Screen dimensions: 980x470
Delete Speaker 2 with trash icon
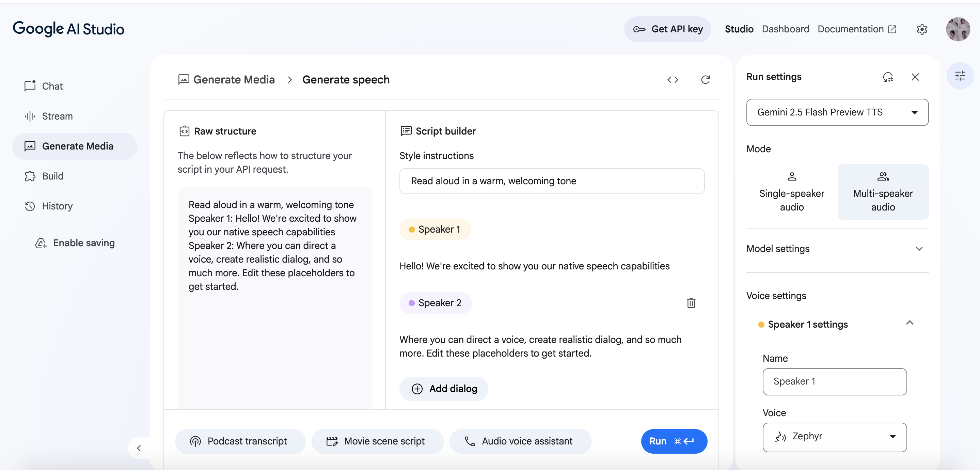click(691, 303)
